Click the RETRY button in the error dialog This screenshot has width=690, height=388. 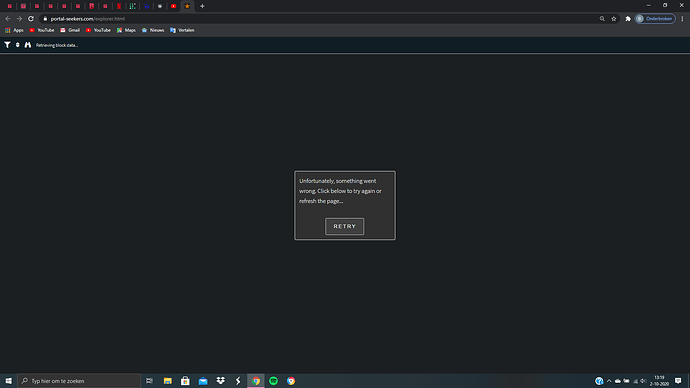[345, 226]
